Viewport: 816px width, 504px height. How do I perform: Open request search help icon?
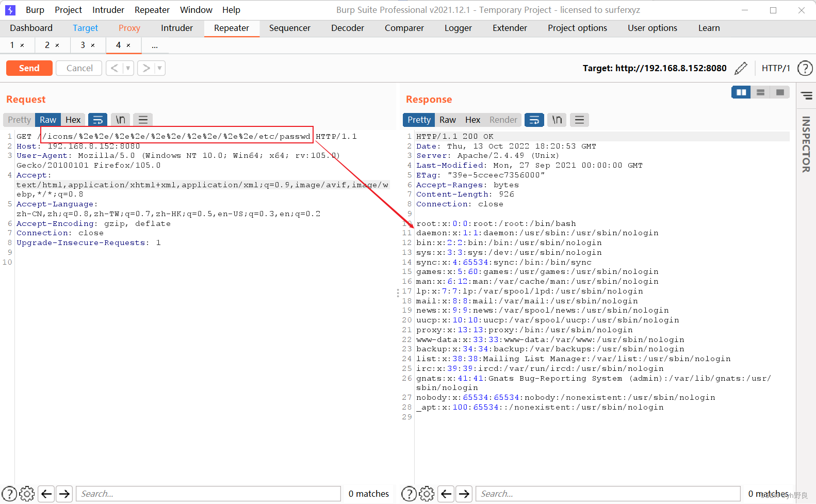click(9, 494)
